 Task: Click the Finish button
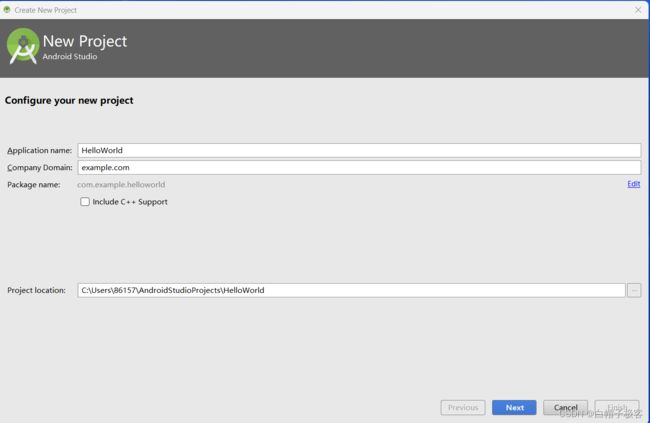pos(617,408)
